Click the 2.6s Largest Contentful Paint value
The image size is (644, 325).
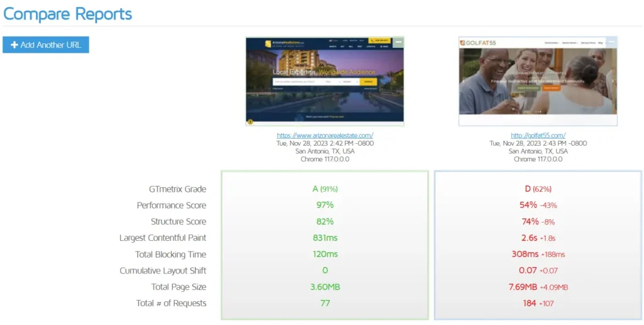pos(531,238)
